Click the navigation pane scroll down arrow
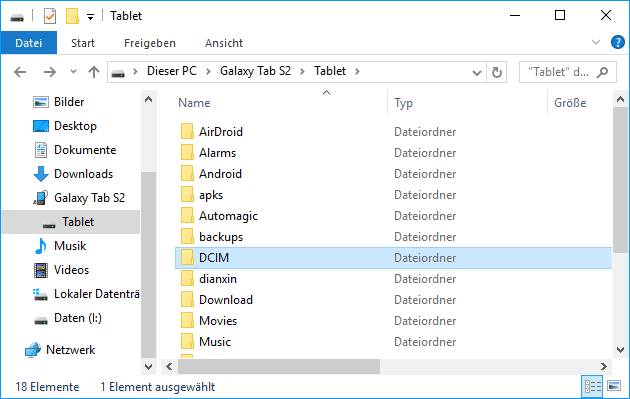The width and height of the screenshot is (630, 399). click(148, 366)
